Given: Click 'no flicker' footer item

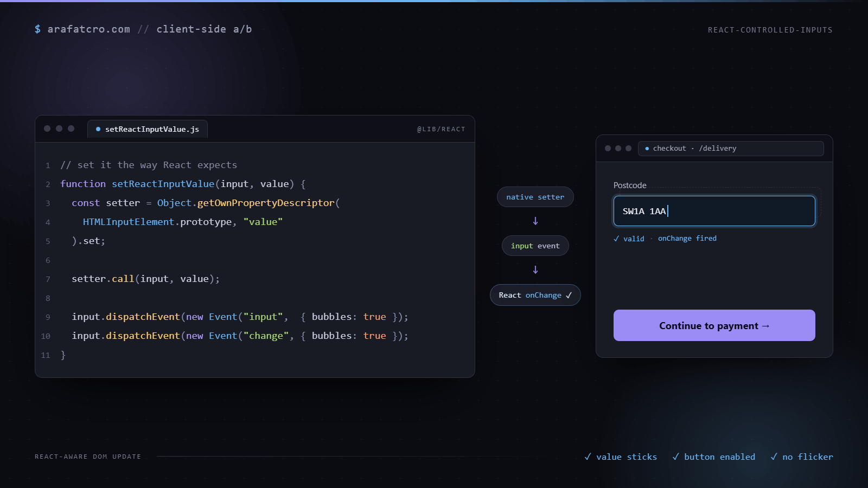Looking at the screenshot, I should (x=808, y=457).
